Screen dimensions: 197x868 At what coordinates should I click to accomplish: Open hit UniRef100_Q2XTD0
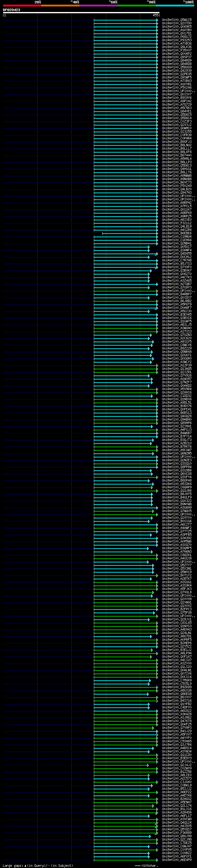pos(177,23)
